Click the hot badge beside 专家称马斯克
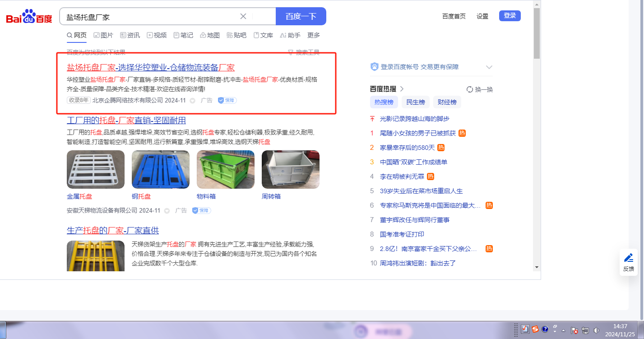The image size is (644, 339). coord(489,205)
